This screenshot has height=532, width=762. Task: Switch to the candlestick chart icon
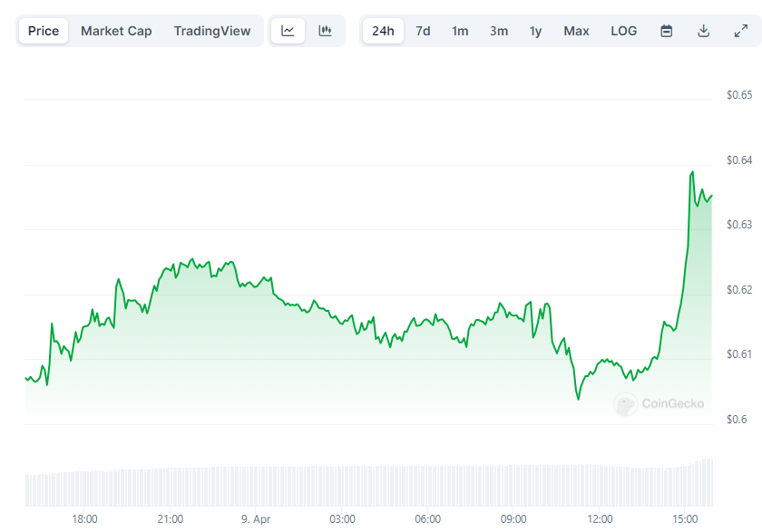(x=325, y=31)
